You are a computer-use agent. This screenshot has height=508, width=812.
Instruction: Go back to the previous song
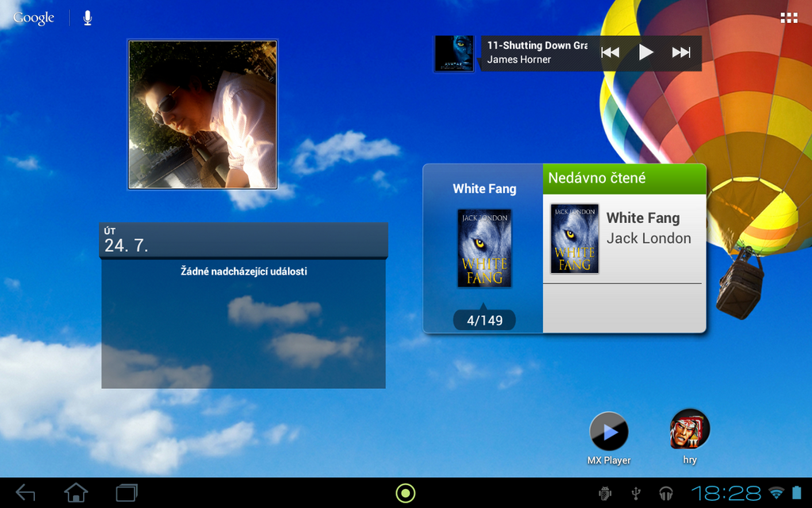click(x=611, y=52)
